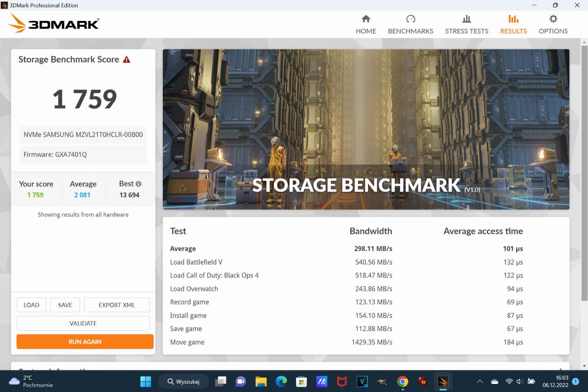Open File Explorer from taskbar

[261, 382]
